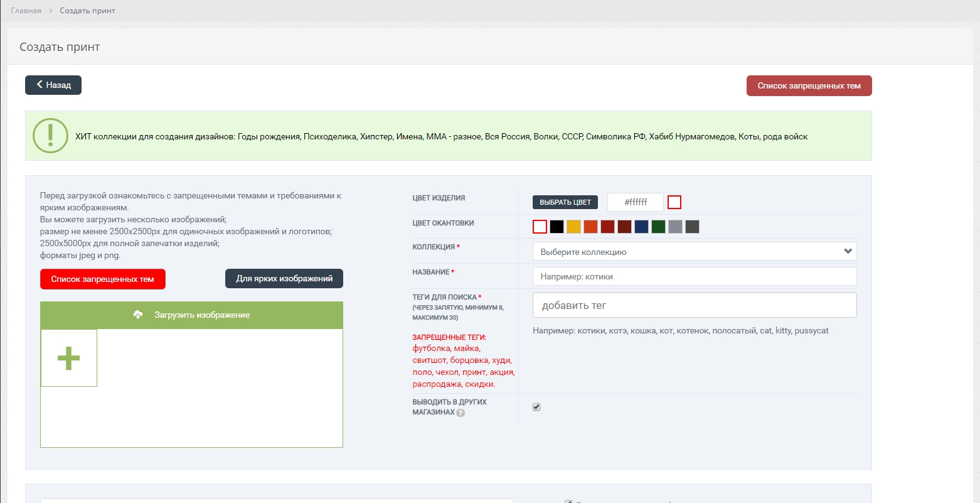Click the Назад back button
980x503 pixels.
pos(53,85)
